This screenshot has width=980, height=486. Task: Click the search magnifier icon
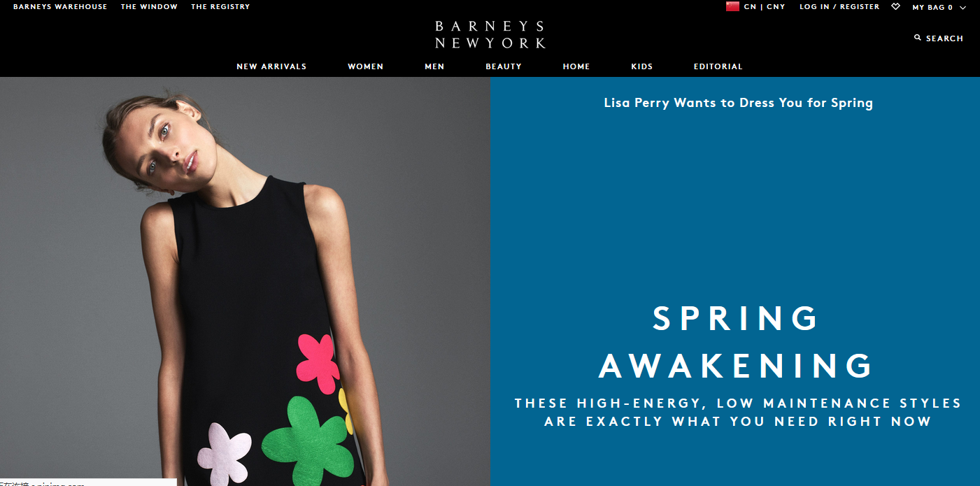click(918, 38)
